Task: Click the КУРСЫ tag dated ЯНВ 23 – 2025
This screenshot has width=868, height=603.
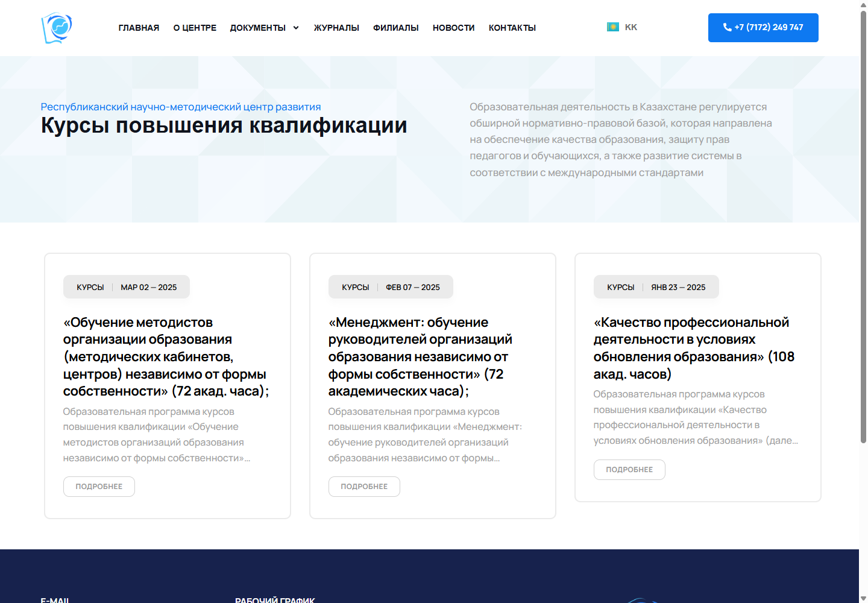Action: [x=621, y=287]
